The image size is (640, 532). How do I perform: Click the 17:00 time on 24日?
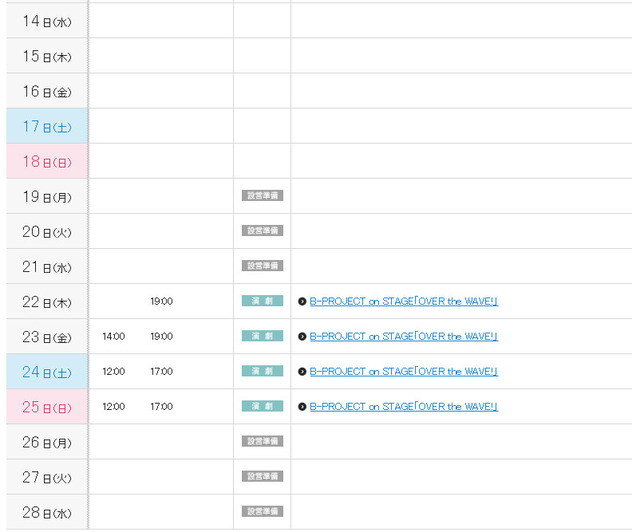[x=162, y=372]
